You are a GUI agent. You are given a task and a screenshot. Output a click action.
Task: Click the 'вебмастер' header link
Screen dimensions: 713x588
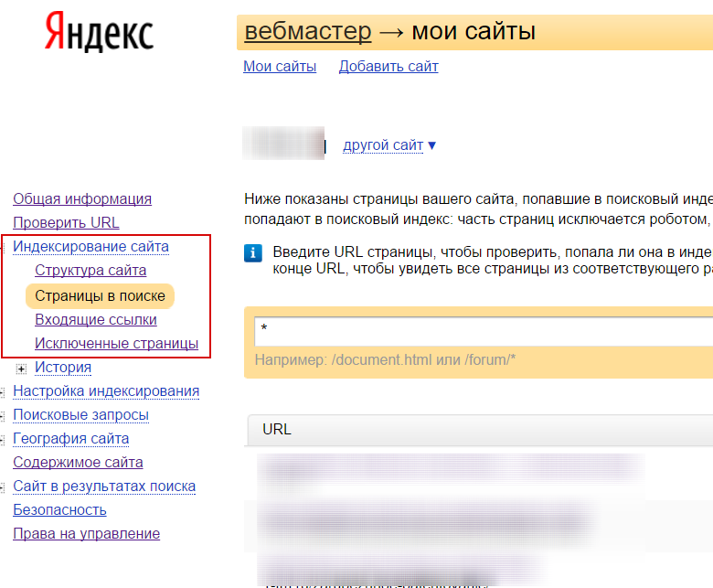click(x=308, y=32)
